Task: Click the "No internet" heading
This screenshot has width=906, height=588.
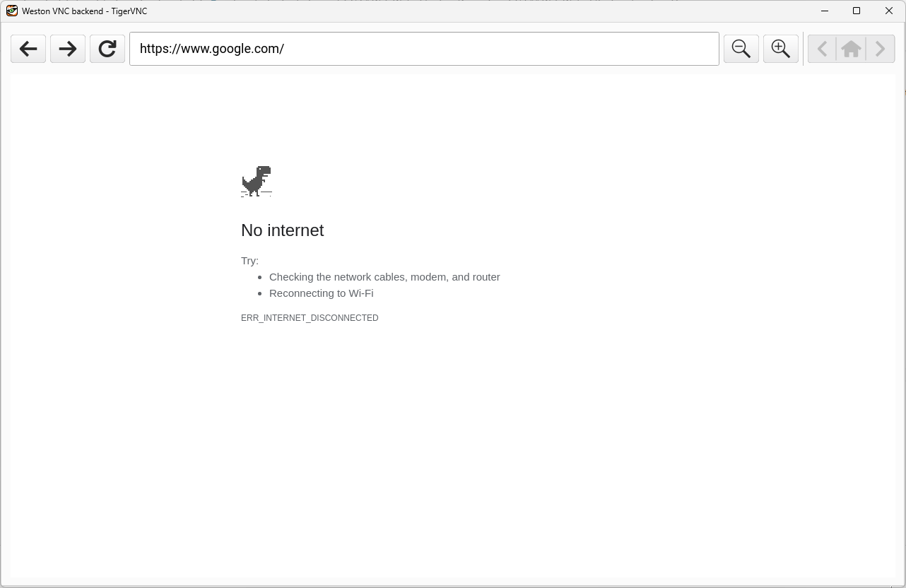Action: click(x=283, y=230)
